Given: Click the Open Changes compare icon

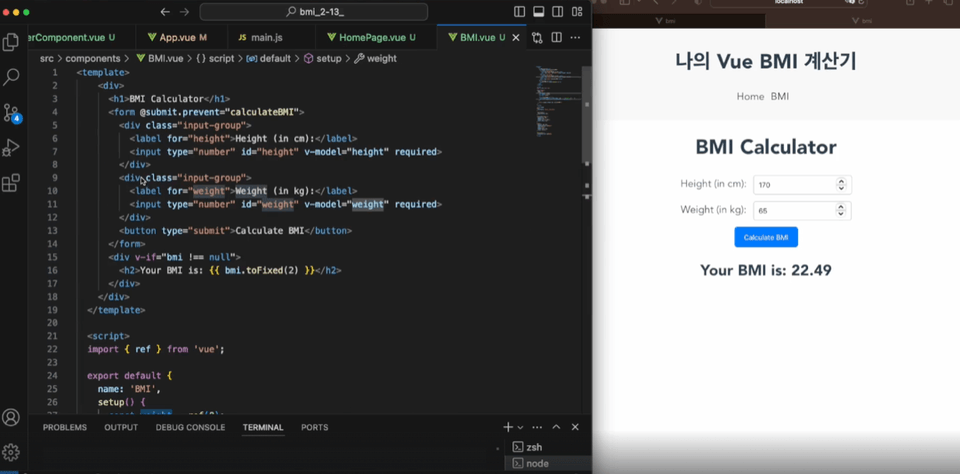Looking at the screenshot, I should pyautogui.click(x=537, y=38).
